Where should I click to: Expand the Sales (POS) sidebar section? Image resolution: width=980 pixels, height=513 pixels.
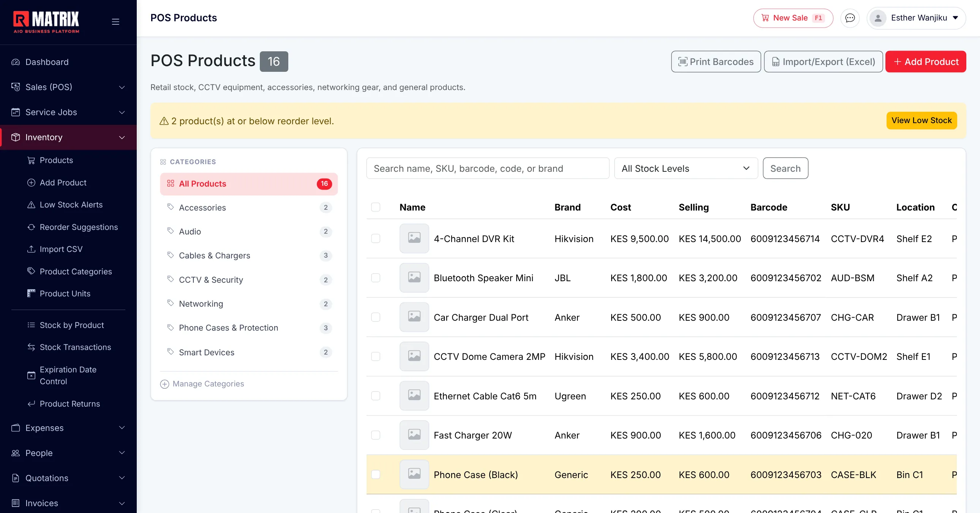click(68, 87)
